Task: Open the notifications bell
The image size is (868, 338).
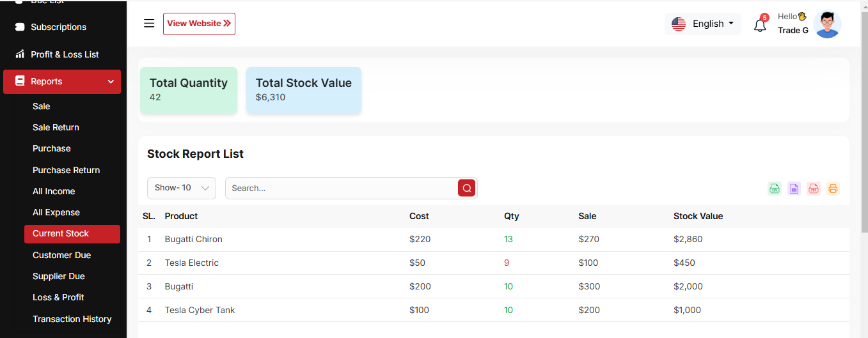Action: coord(760,26)
